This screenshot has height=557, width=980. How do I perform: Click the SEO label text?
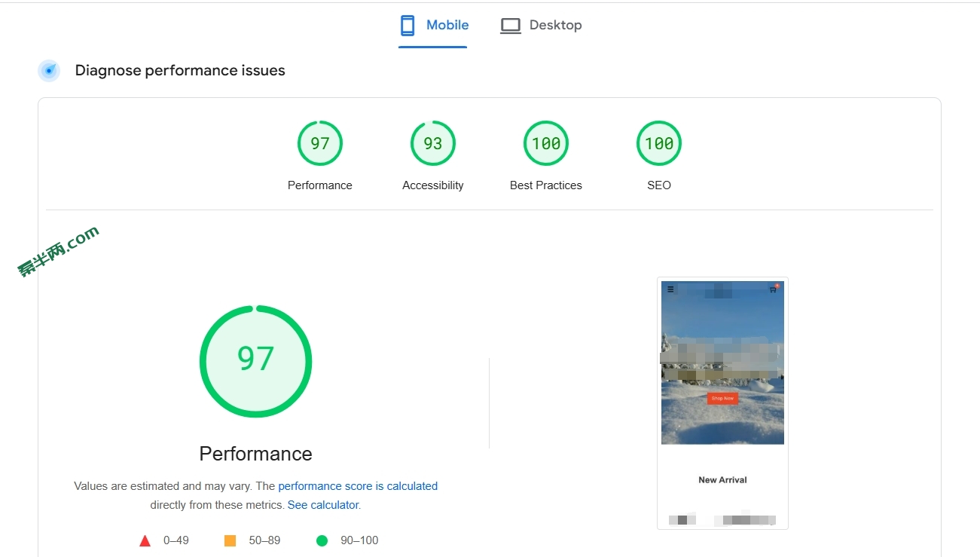pos(659,185)
